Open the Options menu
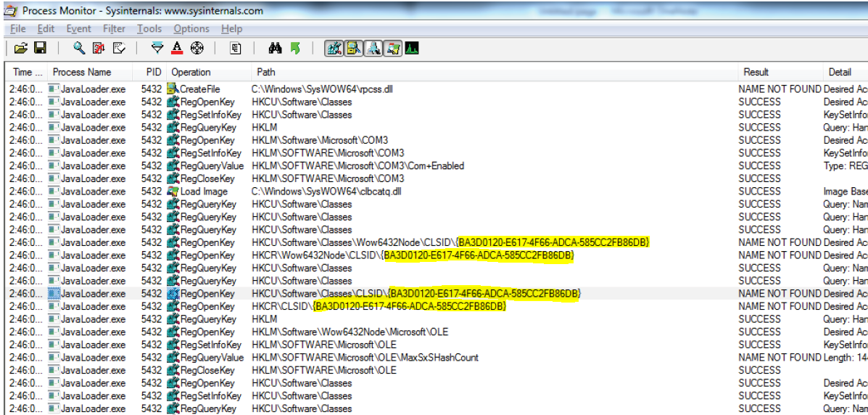868x415 pixels. 191,29
